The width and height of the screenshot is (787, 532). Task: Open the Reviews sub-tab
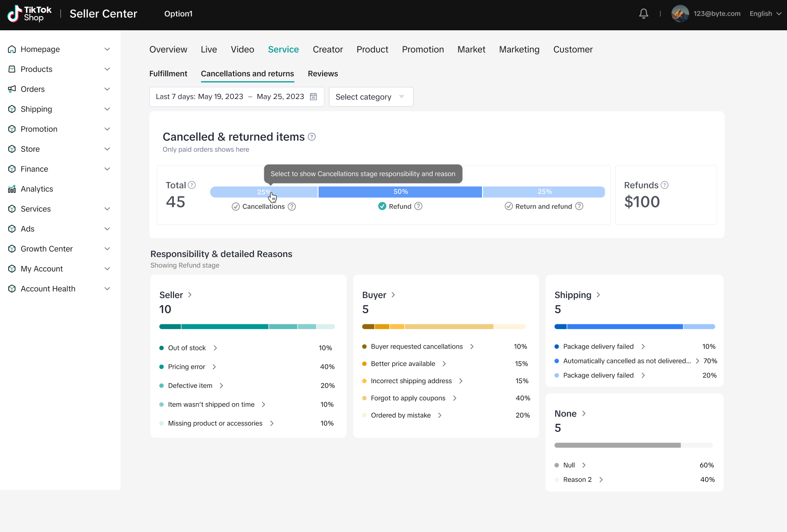[323, 74]
